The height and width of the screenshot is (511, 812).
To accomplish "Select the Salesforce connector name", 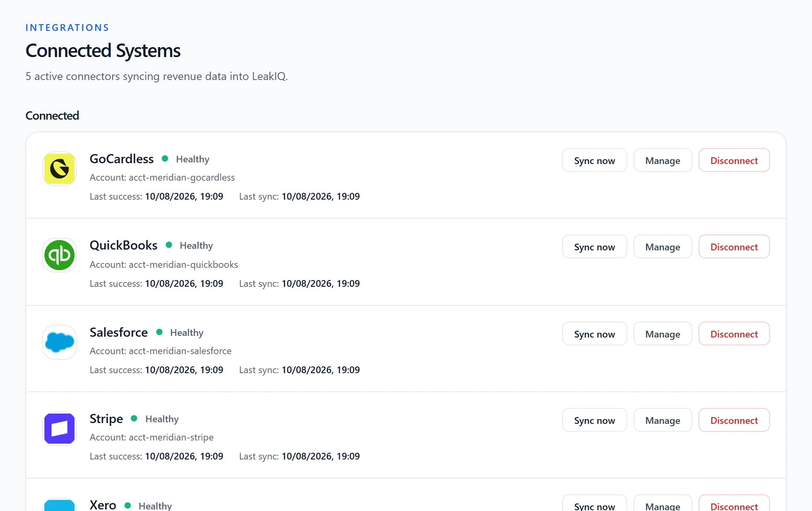I will (x=119, y=332).
